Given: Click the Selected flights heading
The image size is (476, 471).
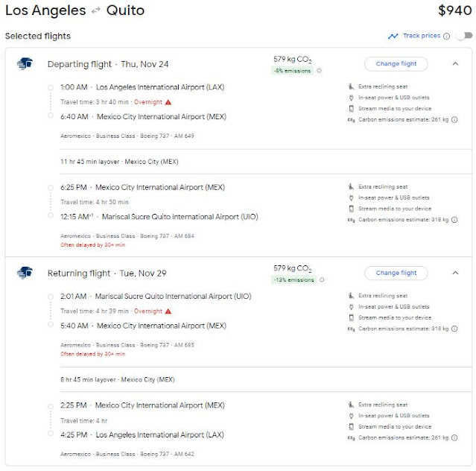Looking at the screenshot, I should pos(38,36).
